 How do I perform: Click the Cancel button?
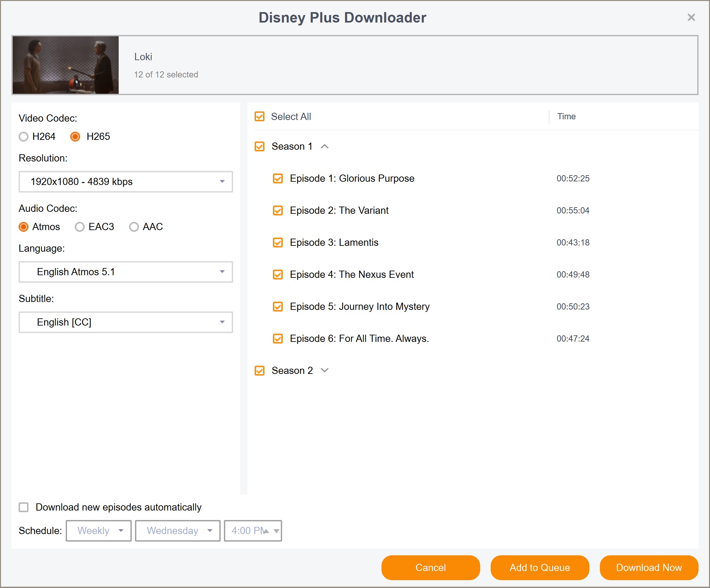431,568
